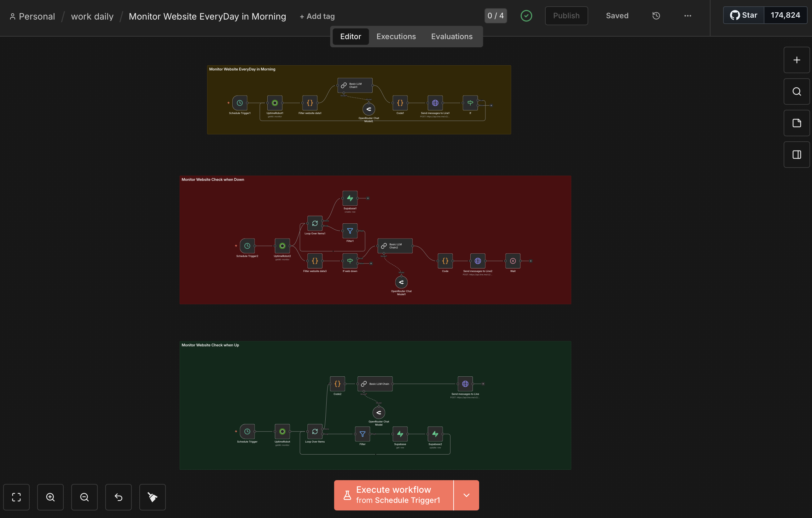Click the zoom to fit icon
812x518 pixels.
[x=16, y=497]
